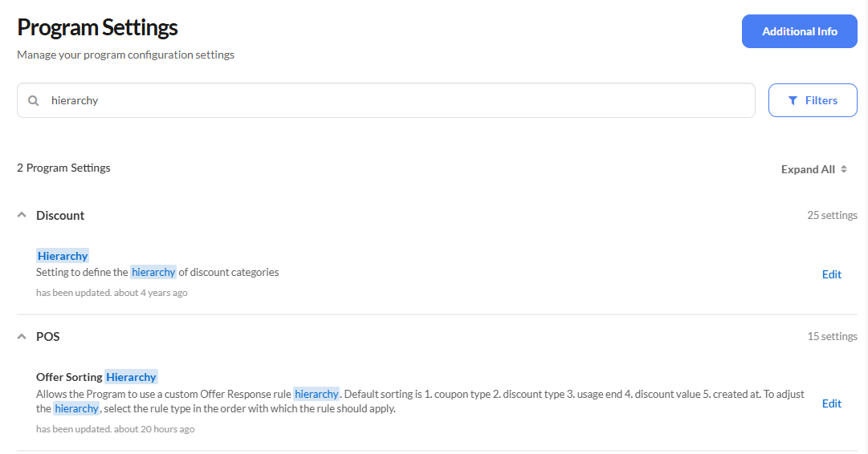Screen dimensions: 868x454
Task: Click the '25 settings' count for Discount
Action: 832,215
